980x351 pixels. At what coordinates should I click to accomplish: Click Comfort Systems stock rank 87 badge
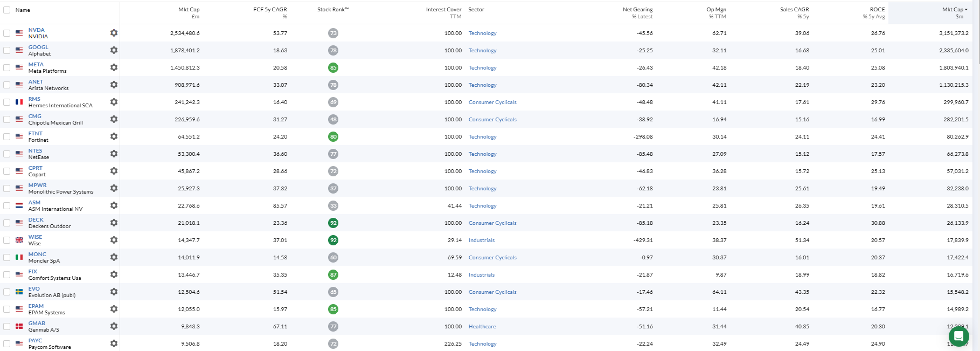tap(333, 274)
